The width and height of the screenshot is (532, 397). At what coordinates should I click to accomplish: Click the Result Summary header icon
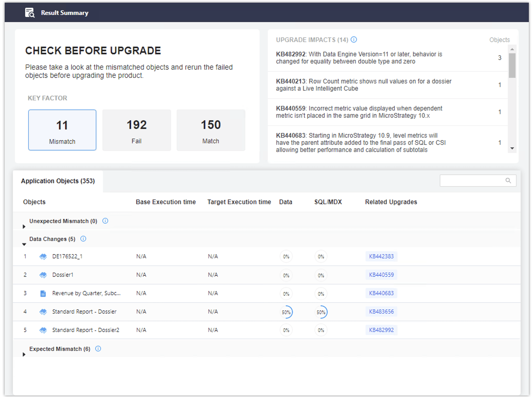coord(29,13)
